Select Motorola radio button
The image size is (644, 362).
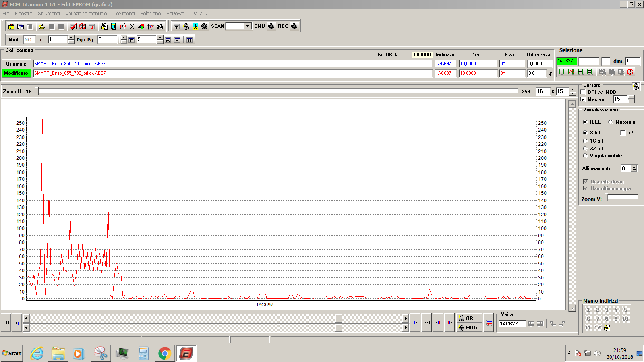point(611,122)
